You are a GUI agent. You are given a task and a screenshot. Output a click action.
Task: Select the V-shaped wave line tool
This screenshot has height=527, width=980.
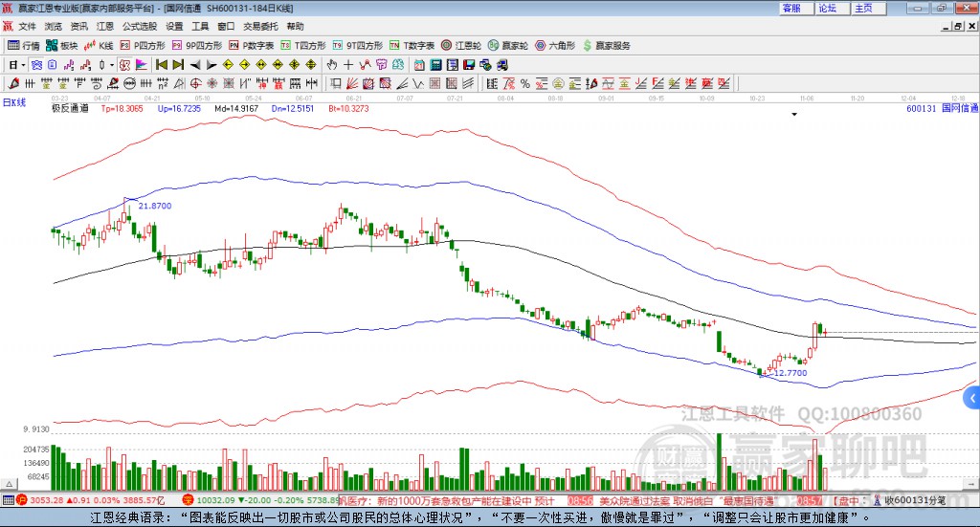(417, 83)
